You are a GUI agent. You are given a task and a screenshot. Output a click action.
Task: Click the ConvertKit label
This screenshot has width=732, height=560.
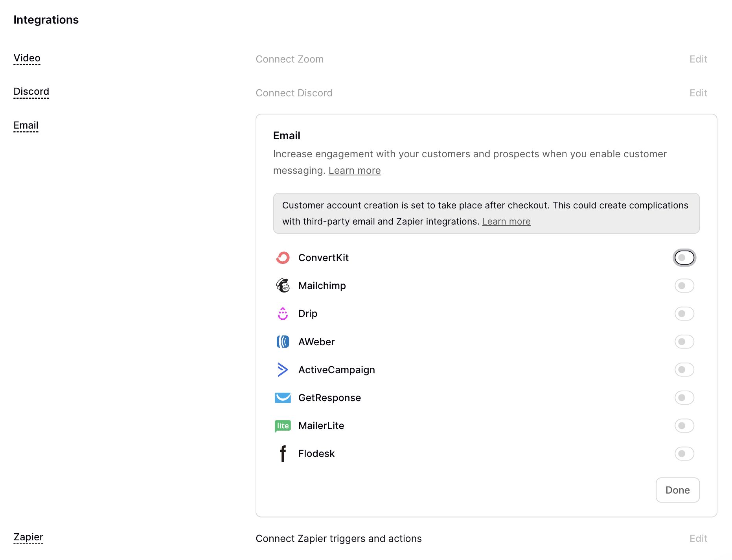[324, 258]
